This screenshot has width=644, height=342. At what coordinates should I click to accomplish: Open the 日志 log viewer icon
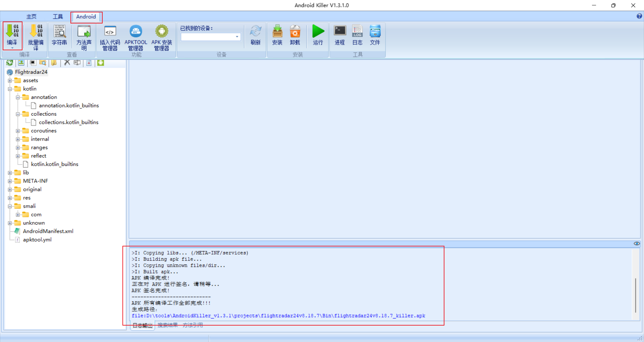[357, 35]
